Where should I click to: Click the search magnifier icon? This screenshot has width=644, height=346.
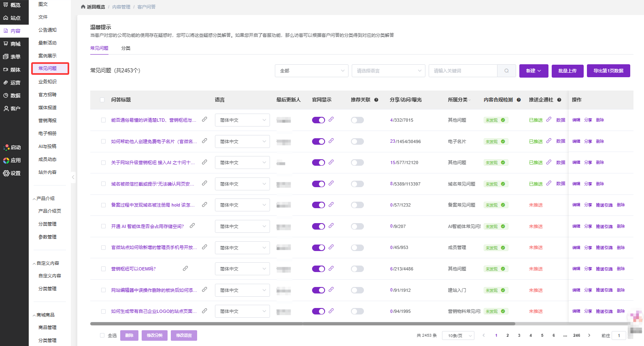[x=506, y=71]
